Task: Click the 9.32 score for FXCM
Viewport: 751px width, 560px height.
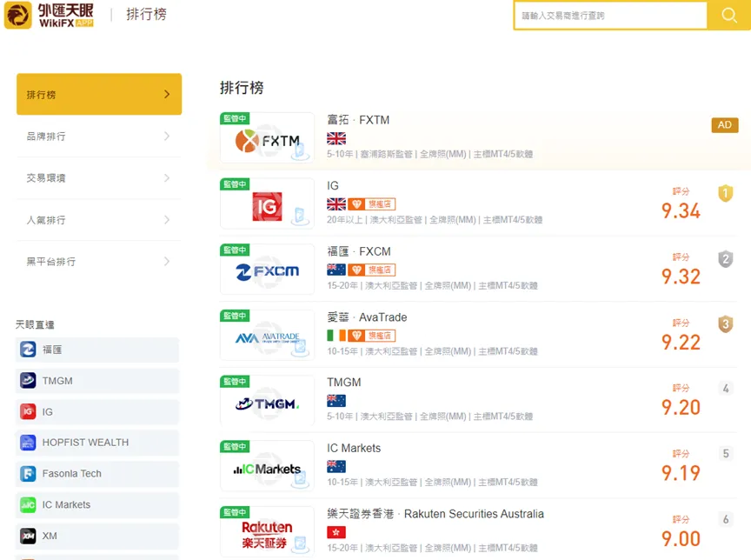Action: (x=681, y=277)
